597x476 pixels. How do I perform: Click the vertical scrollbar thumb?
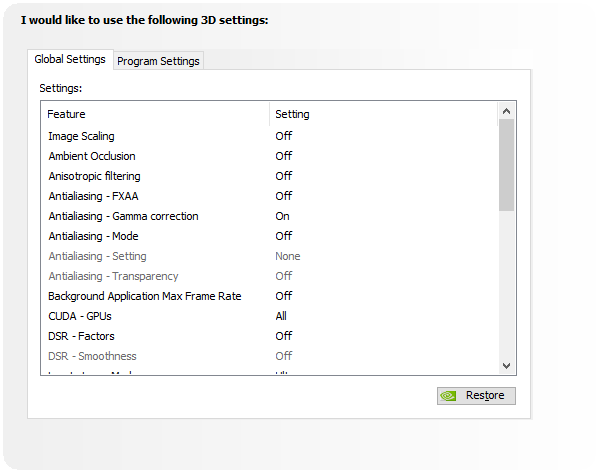click(506, 165)
